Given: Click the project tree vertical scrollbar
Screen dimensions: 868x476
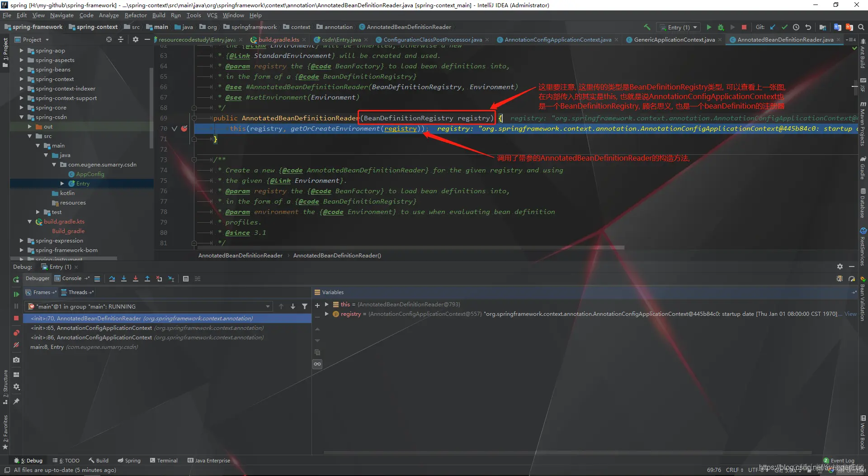Looking at the screenshot, I should click(151, 108).
